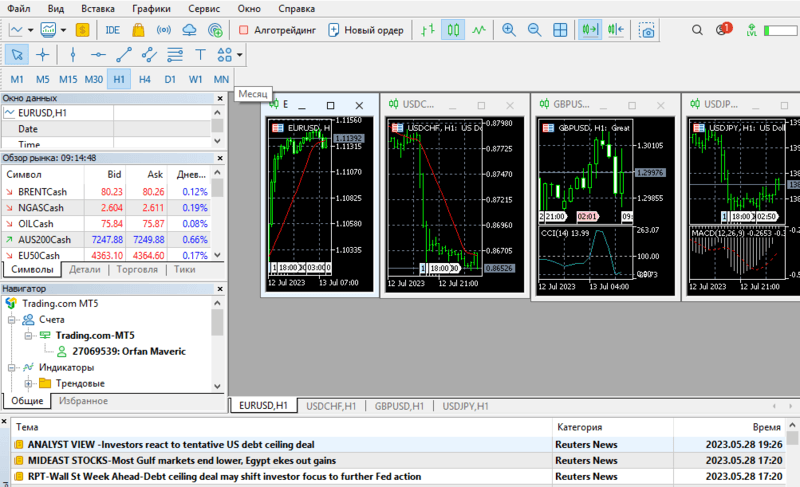Screen dimensions: 800x487
Task: Select the crosshair tool
Action: point(42,55)
